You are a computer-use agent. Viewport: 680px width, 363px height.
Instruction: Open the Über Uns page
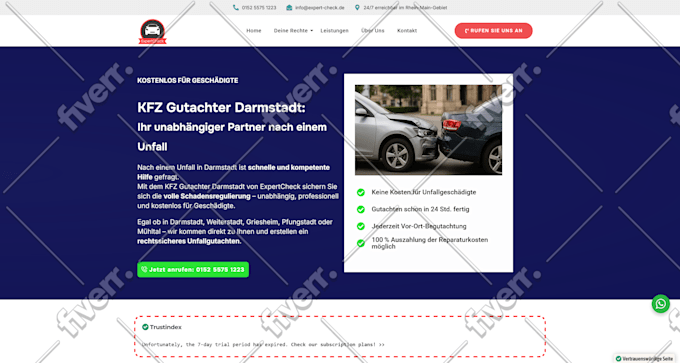pos(373,31)
